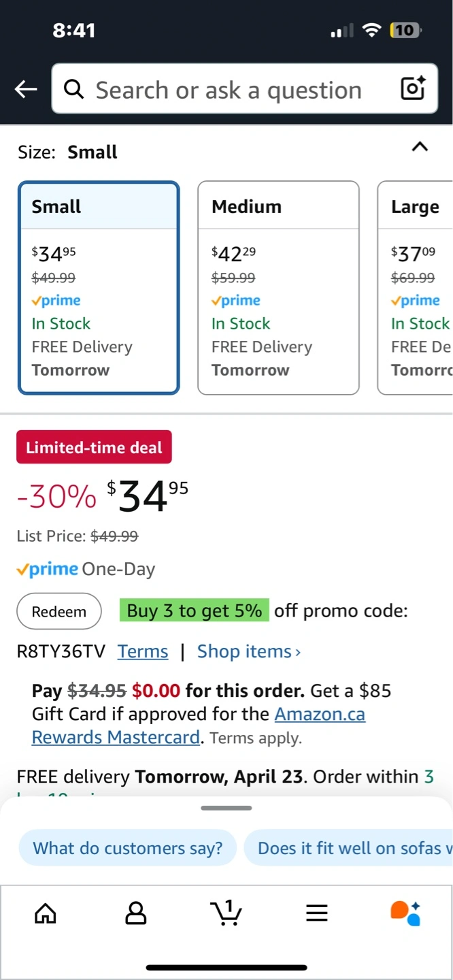Collapse the Size section chevron
The width and height of the screenshot is (453, 980).
420,146
